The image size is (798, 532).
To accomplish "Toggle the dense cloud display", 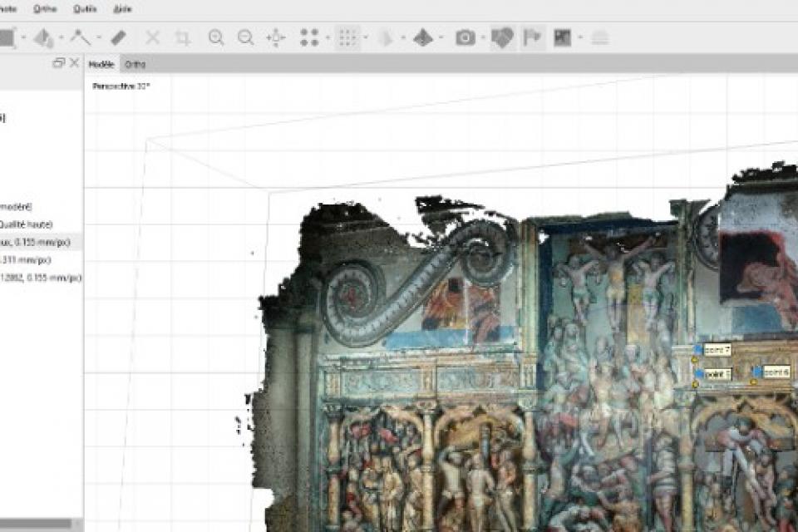I will (347, 37).
